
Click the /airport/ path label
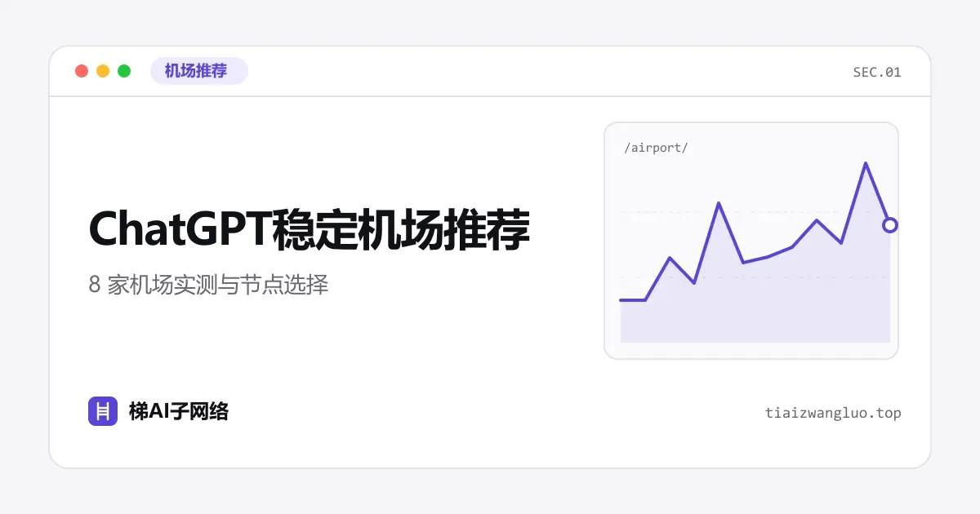tap(656, 148)
